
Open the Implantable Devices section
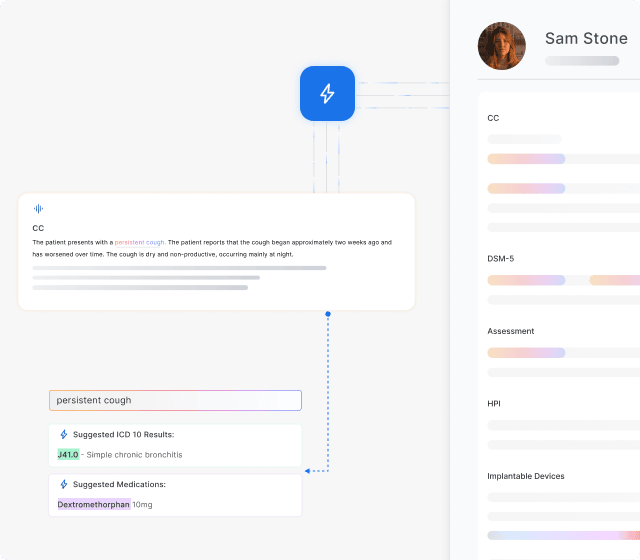pos(525,476)
